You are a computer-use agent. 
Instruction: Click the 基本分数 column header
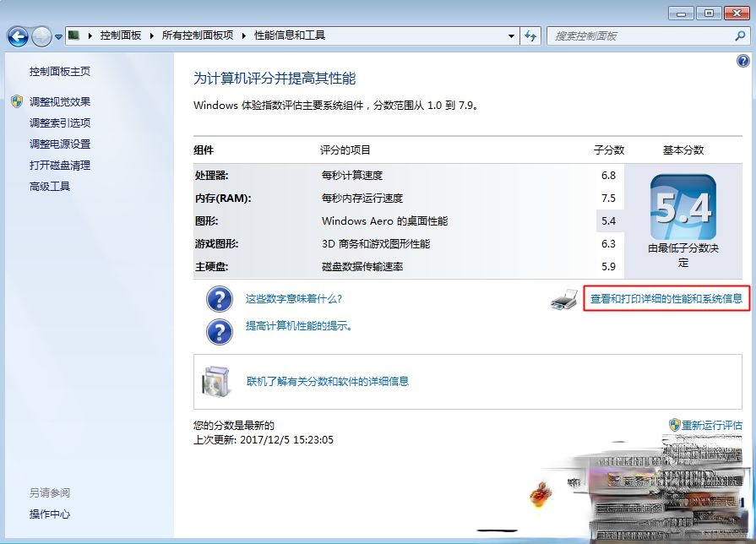[683, 150]
